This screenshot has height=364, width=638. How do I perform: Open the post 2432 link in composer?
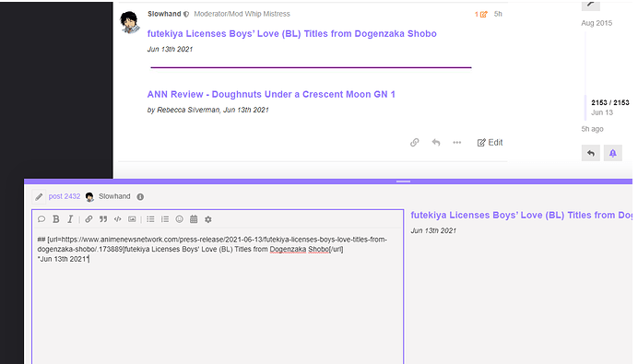click(x=65, y=196)
